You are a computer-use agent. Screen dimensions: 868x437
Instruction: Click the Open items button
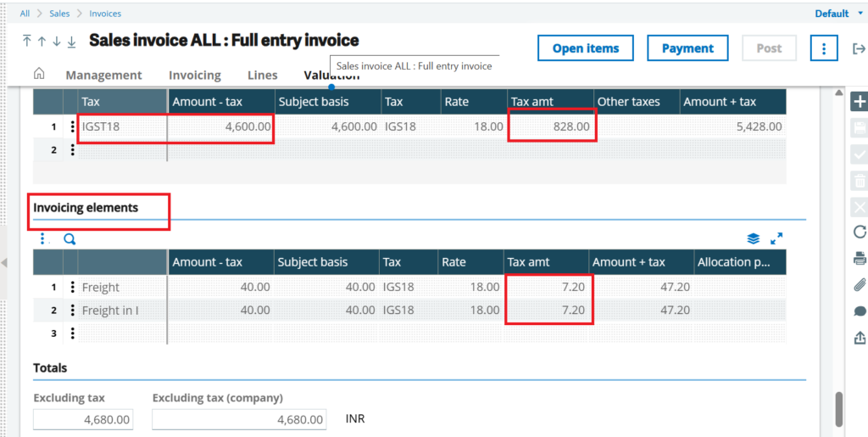coord(586,48)
